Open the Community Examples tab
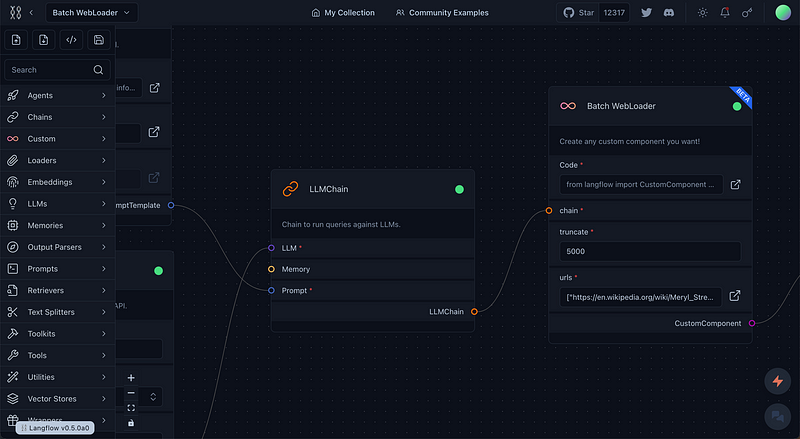 442,13
